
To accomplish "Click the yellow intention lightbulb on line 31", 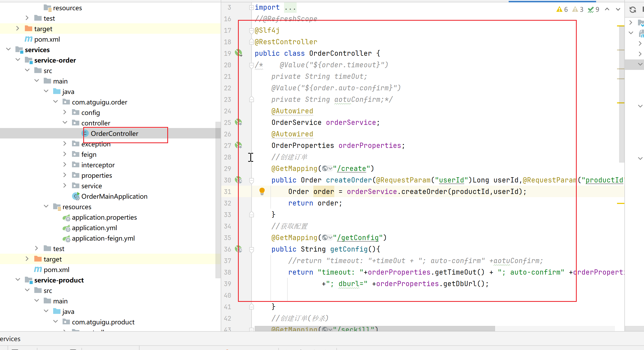I will click(x=262, y=191).
